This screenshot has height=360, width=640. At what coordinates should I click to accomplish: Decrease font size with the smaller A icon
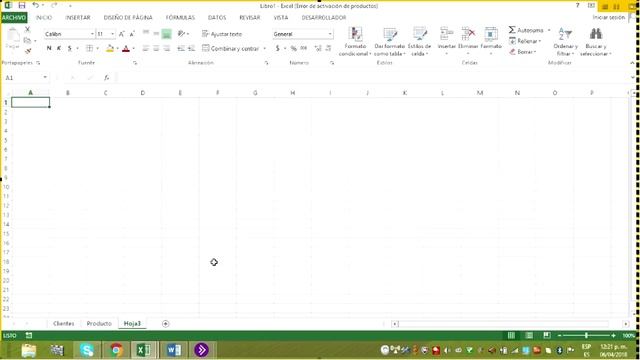[x=132, y=34]
